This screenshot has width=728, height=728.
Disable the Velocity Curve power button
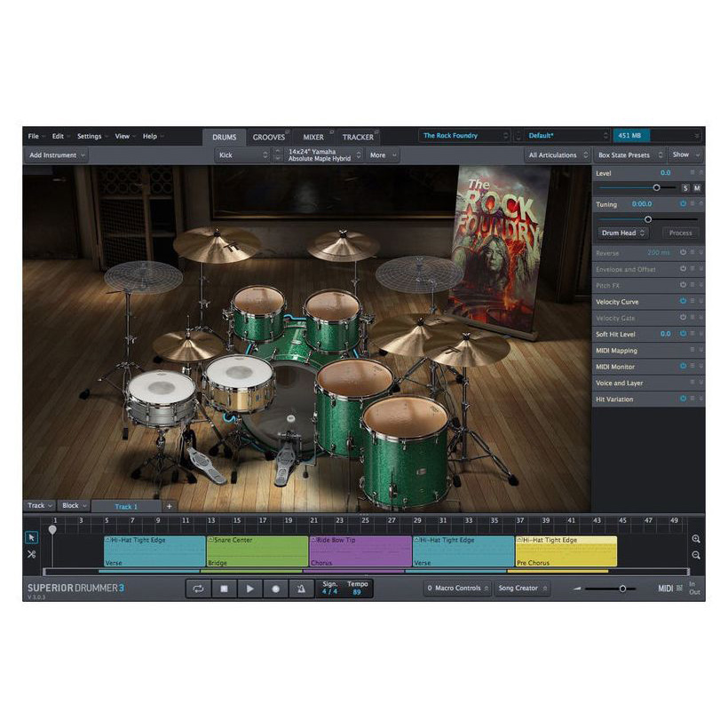(683, 301)
